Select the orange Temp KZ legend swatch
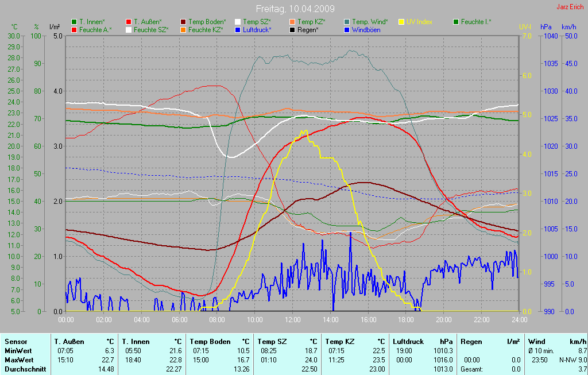The image size is (588, 375). (x=292, y=22)
